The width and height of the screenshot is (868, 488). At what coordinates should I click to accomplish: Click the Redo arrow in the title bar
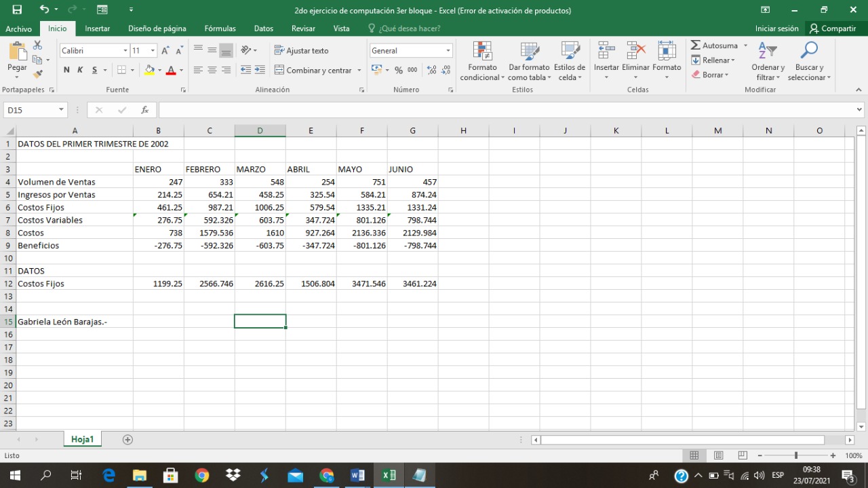click(73, 10)
